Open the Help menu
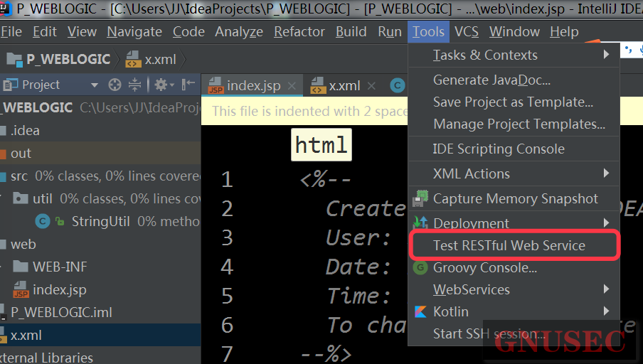 tap(564, 31)
